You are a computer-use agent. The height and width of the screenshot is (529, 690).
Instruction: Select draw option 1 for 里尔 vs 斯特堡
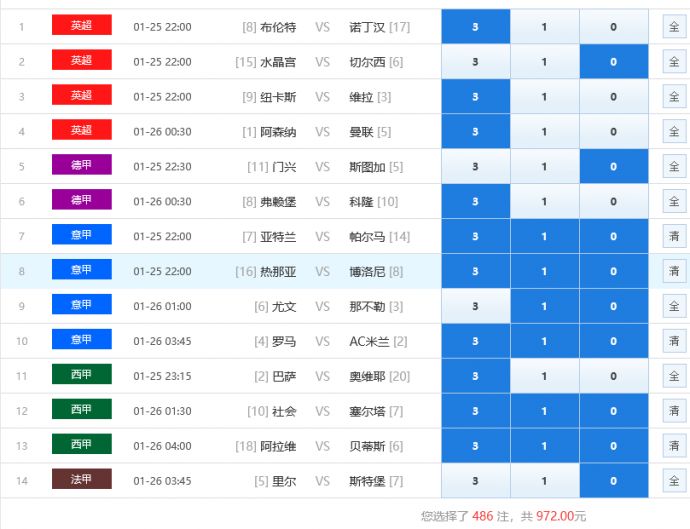(x=544, y=481)
